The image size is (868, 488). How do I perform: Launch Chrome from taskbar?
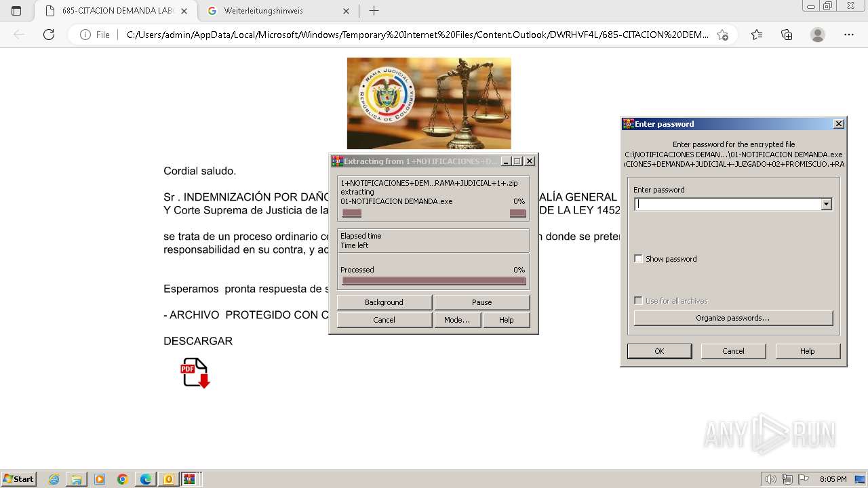click(123, 479)
